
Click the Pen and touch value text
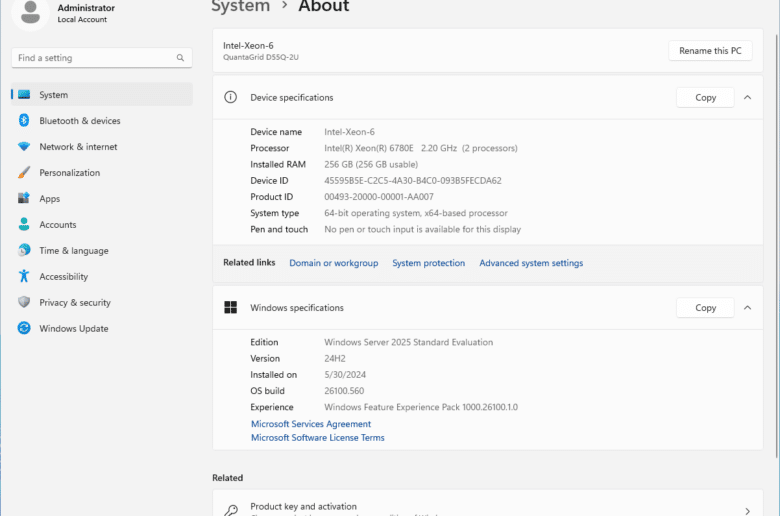coord(423,229)
